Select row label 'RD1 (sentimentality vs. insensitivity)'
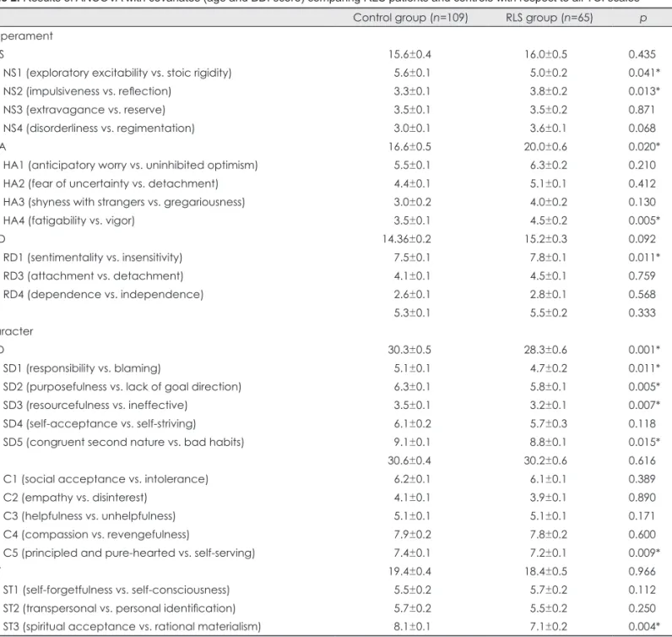The image size is (672, 637). pos(93,258)
